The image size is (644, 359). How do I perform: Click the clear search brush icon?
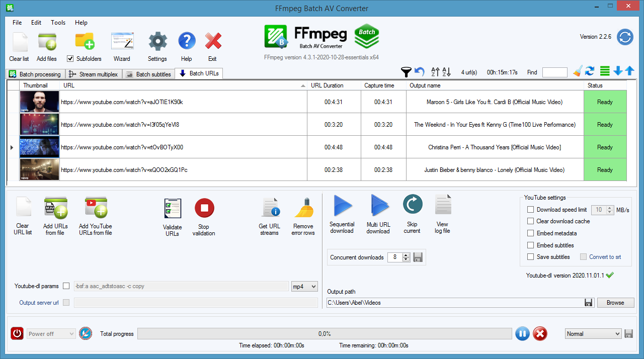point(578,71)
